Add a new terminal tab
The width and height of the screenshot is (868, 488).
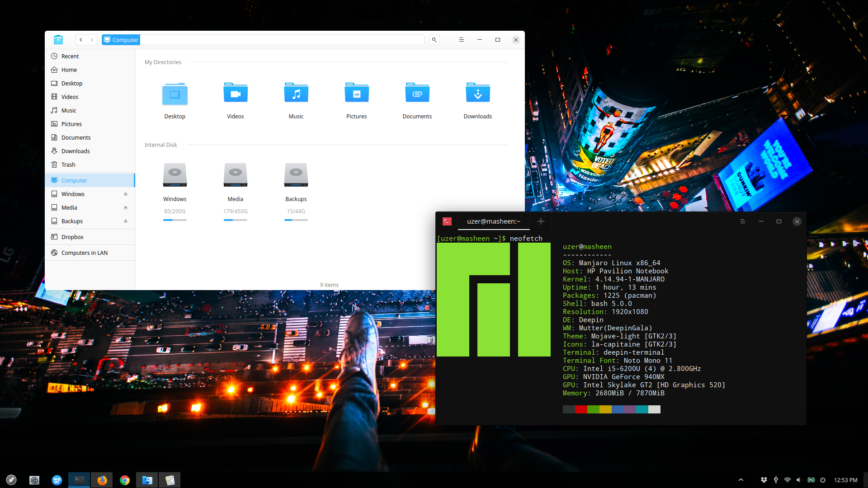541,221
